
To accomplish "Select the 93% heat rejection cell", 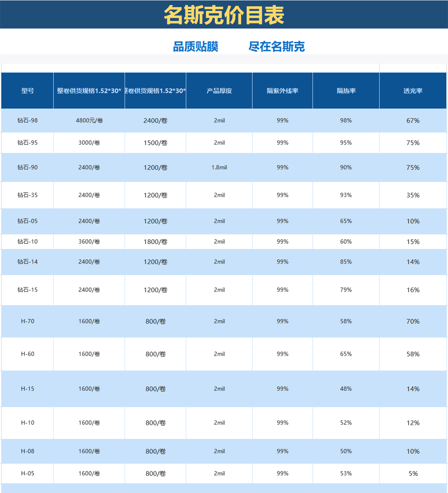I will pos(346,195).
